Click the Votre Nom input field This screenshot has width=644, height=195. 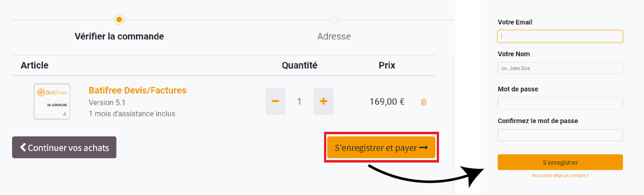coord(560,68)
